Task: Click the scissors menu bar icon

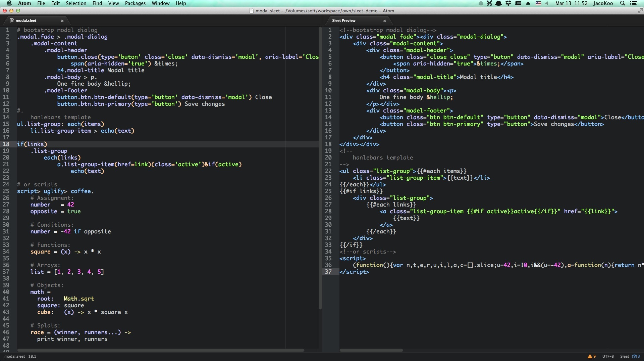Action: [489, 3]
